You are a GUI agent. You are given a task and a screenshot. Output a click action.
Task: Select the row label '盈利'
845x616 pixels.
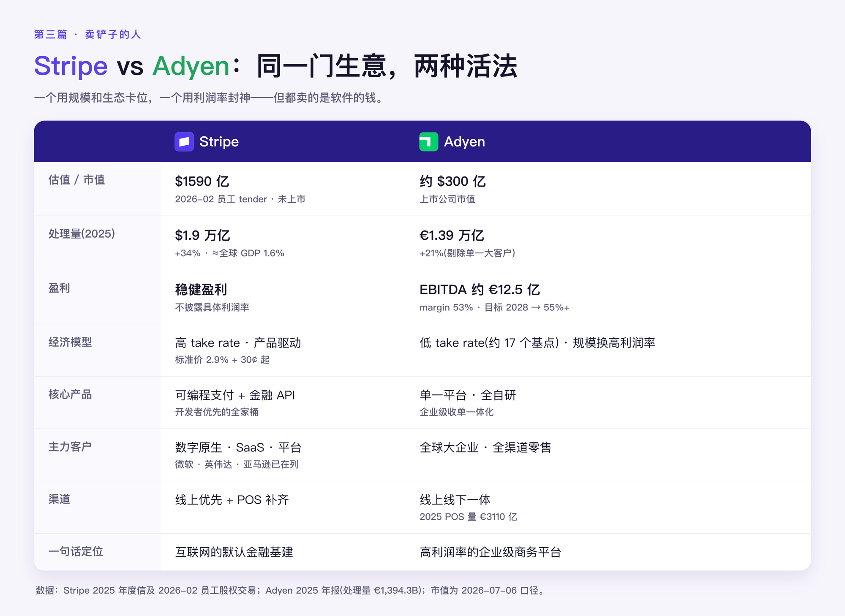[59, 288]
